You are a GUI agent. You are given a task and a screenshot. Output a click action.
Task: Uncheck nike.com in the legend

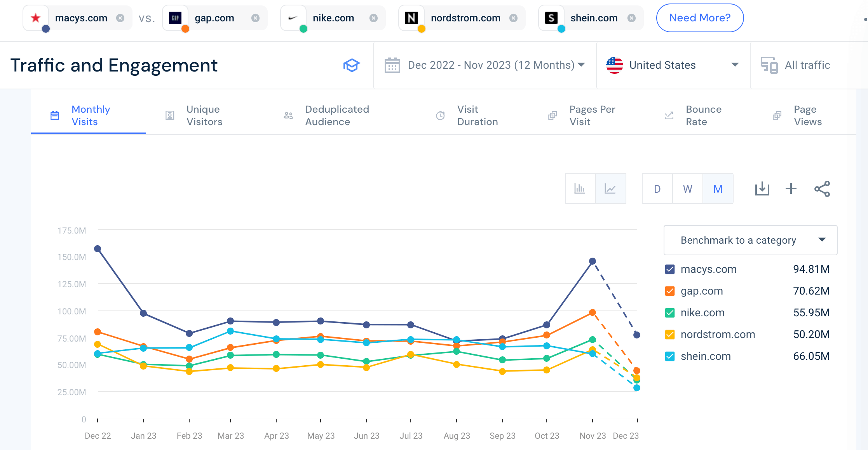[670, 313]
